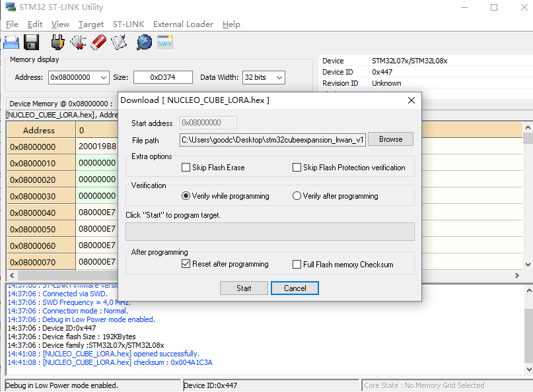Click status bar Core State text
533x392 pixels.
click(x=424, y=385)
